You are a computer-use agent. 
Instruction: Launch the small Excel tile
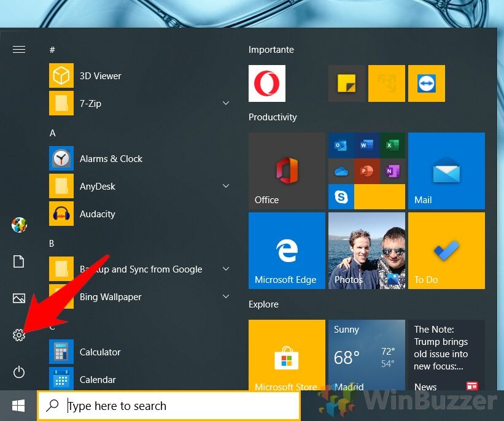pos(392,145)
